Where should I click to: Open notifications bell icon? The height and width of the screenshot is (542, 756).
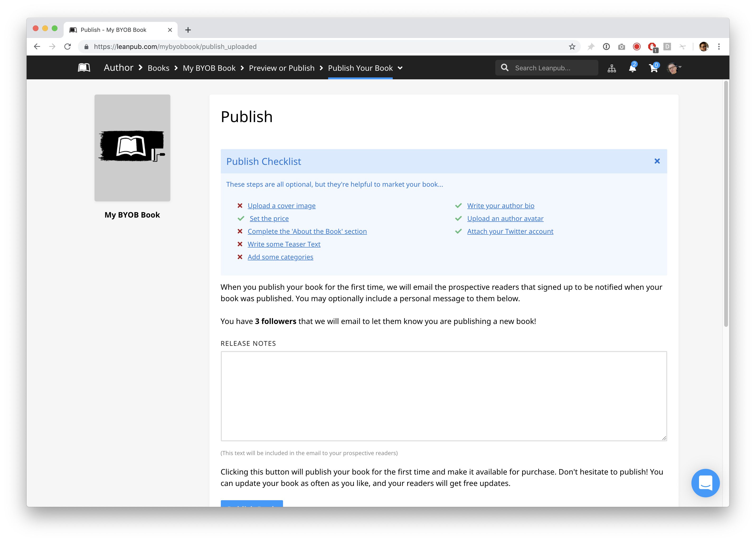click(632, 68)
